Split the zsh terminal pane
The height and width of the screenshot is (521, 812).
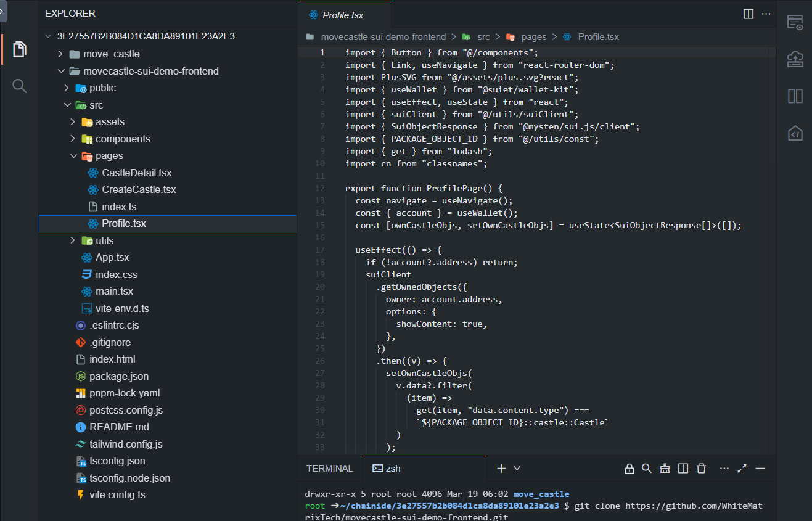[x=683, y=469]
